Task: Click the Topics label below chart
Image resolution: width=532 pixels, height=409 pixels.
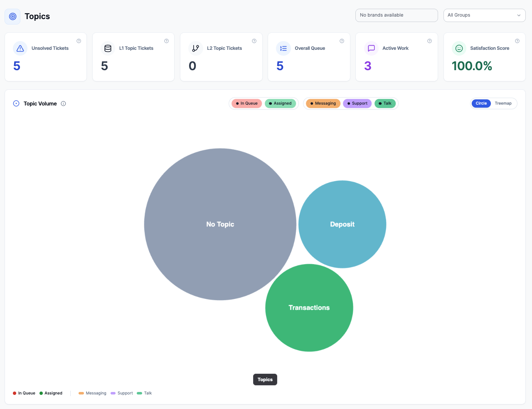Action: [265, 380]
